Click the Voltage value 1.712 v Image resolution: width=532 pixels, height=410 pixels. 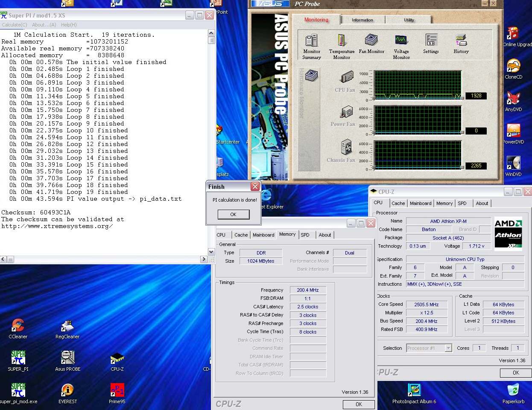pyautogui.click(x=476, y=246)
